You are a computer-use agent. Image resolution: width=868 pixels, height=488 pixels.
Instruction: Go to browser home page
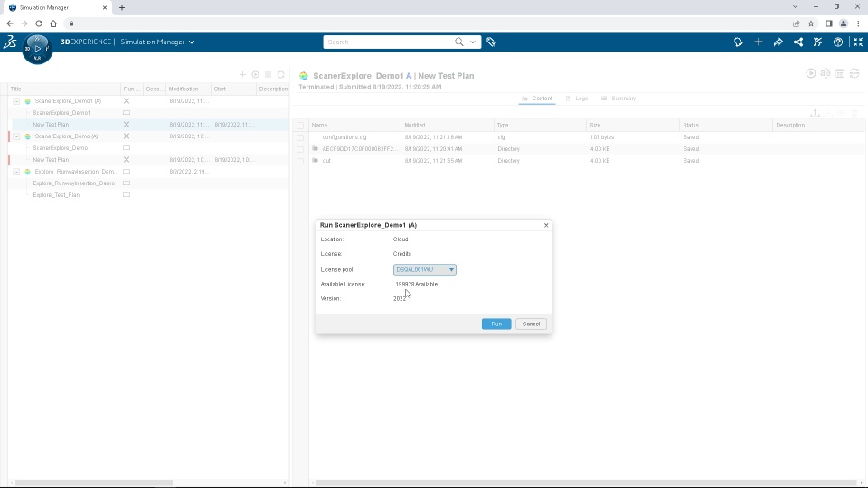tap(53, 23)
